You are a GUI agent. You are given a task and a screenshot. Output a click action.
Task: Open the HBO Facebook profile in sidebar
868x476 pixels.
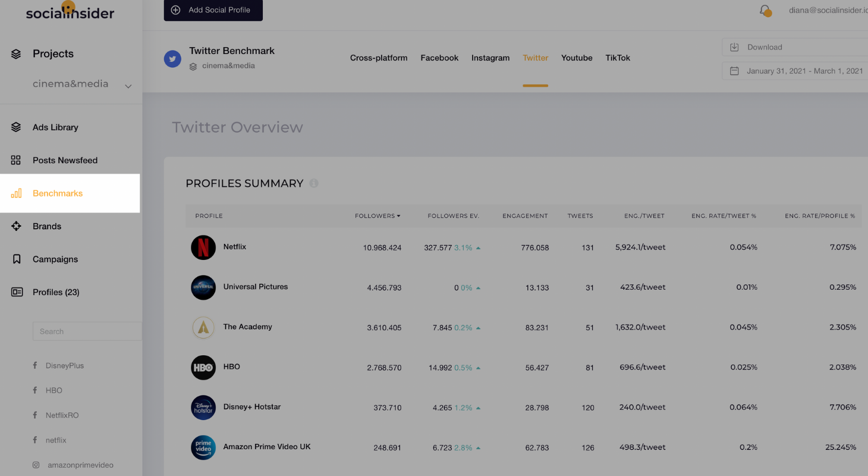(54, 390)
